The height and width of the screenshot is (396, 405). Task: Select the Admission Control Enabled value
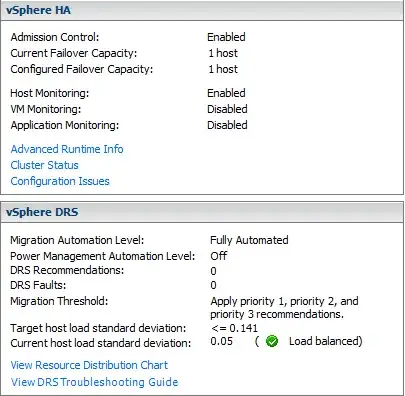[x=226, y=37]
